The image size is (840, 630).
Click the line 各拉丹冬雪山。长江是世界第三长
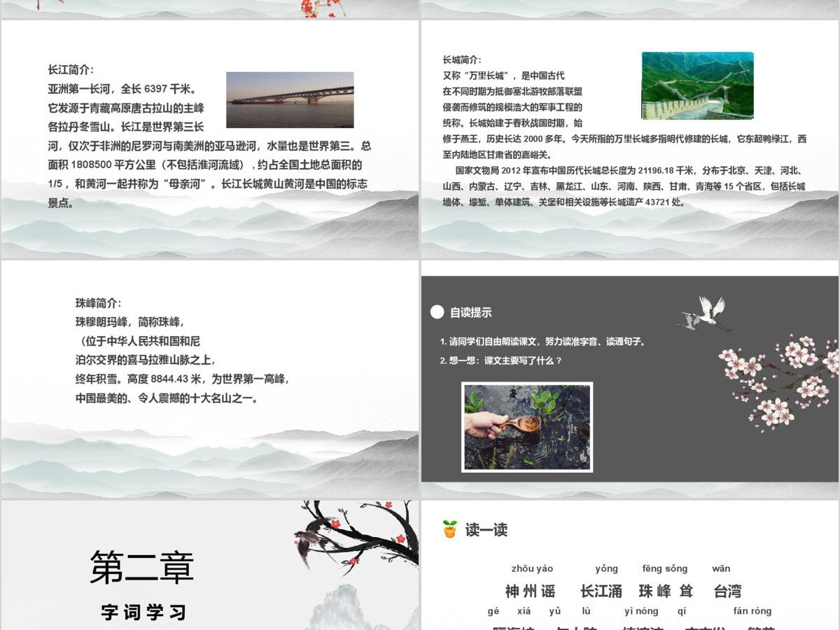click(126, 127)
